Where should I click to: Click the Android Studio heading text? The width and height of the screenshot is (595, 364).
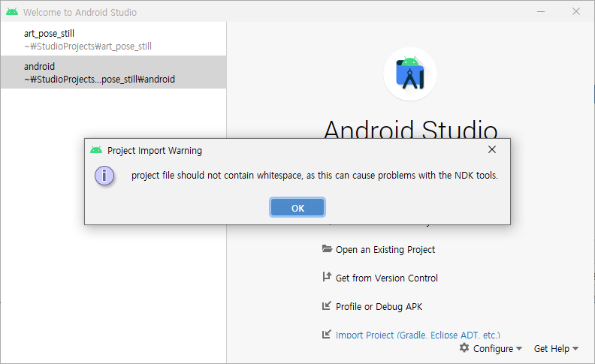pyautogui.click(x=411, y=129)
